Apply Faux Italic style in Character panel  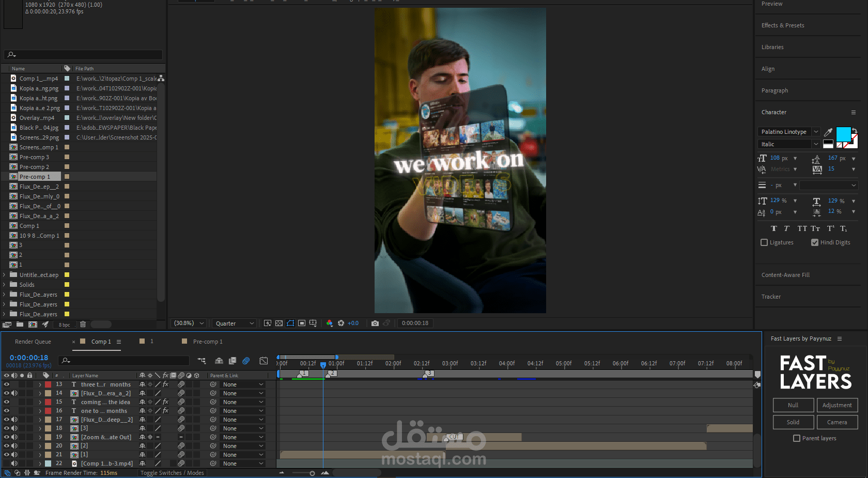[786, 228]
